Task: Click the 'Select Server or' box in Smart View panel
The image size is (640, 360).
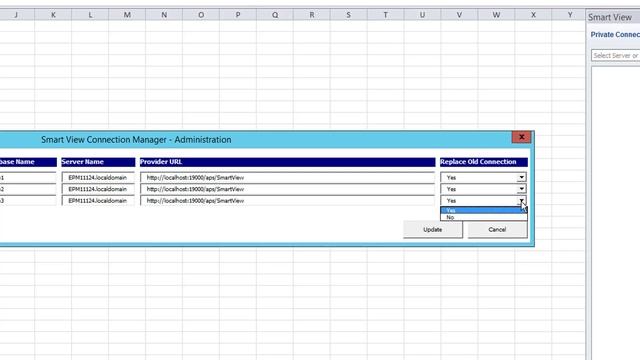Action: [616, 56]
